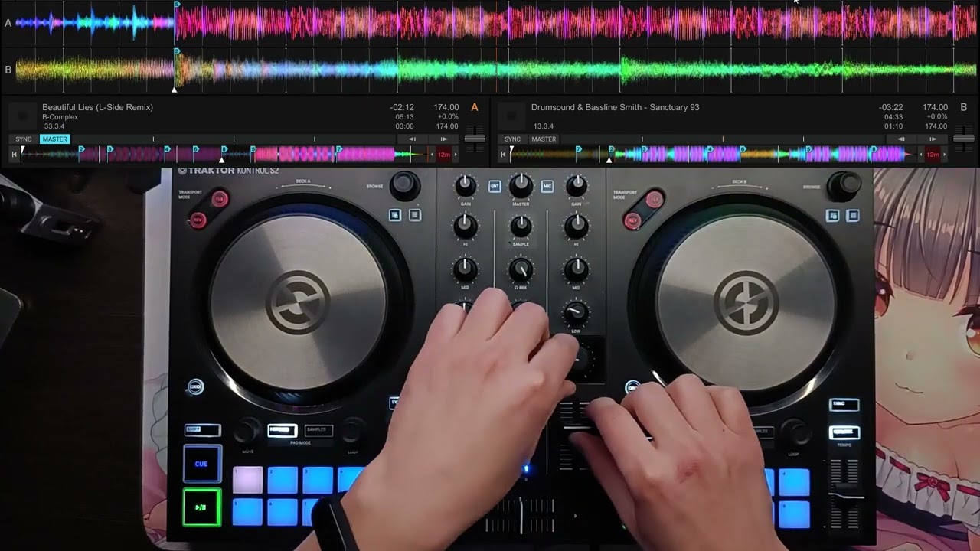980x551 pixels.
Task: Jump to cue marker 8 in Deck A stripe
Action: click(224, 149)
